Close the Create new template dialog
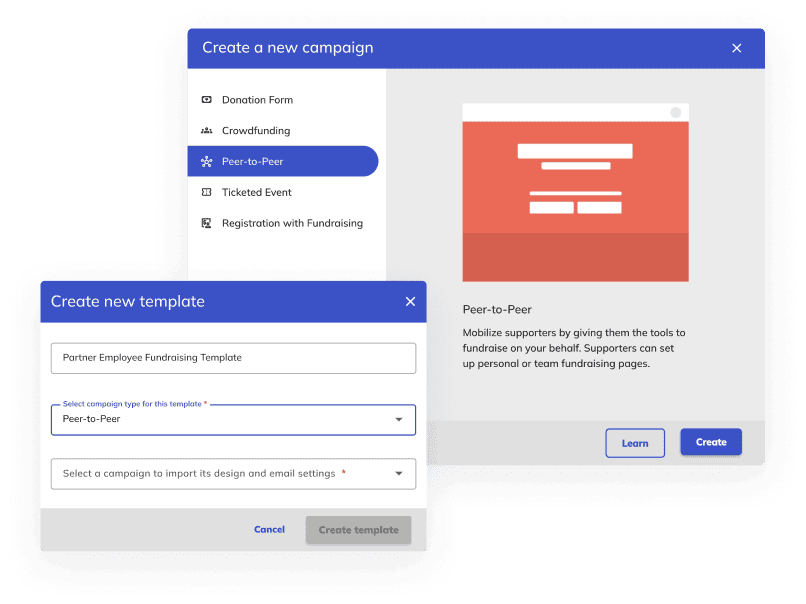This screenshot has height=604, width=806. point(410,302)
